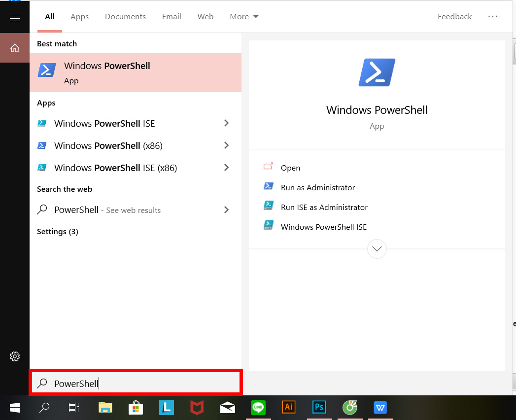Click the Feedback link
516x420 pixels.
click(x=454, y=16)
